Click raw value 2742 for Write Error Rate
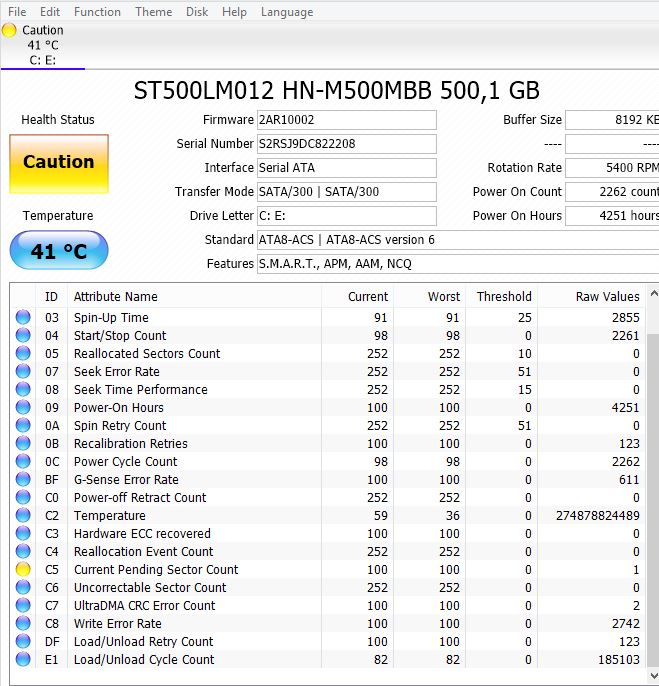The width and height of the screenshot is (659, 686). point(626,623)
